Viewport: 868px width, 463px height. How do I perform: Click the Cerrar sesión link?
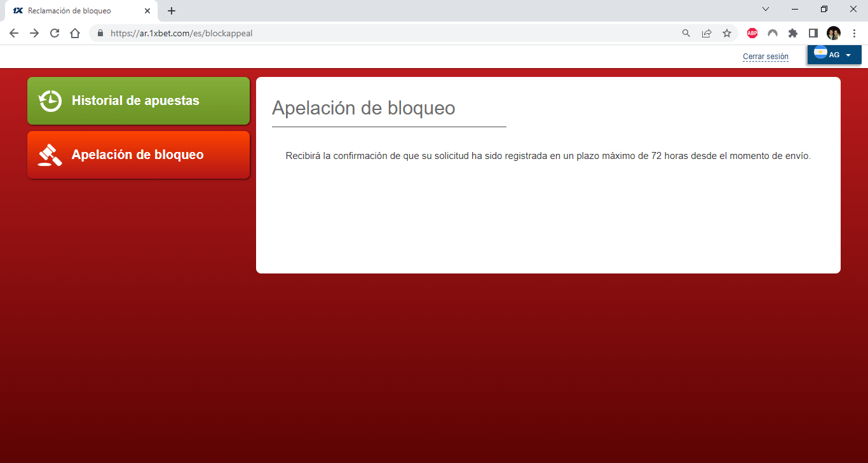tap(766, 57)
